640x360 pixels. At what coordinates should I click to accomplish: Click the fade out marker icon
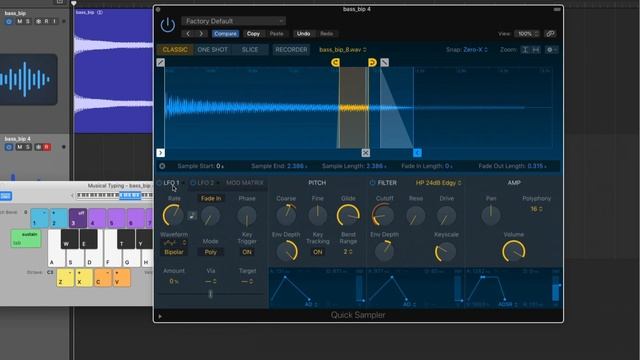(x=384, y=62)
